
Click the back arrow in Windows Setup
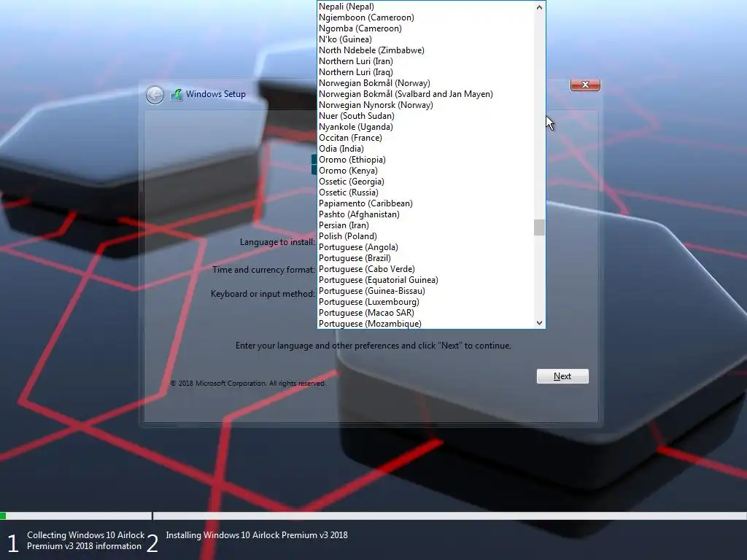coord(155,95)
